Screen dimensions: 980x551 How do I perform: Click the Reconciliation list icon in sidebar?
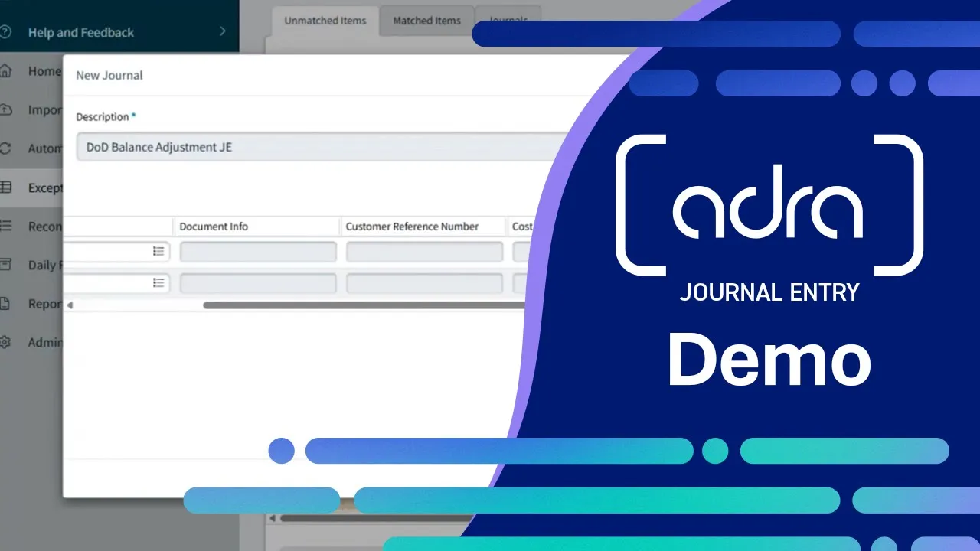(5, 226)
